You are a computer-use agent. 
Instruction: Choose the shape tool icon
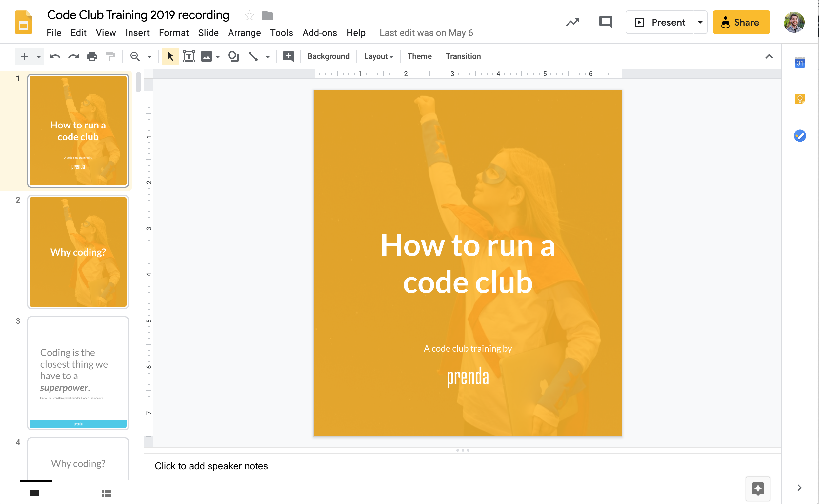233,56
